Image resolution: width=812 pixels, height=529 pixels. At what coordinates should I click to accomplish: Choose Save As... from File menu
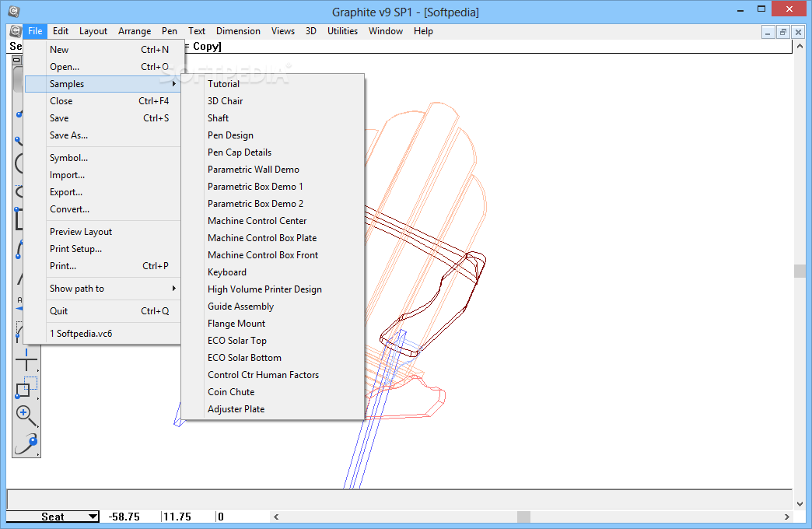pos(103,135)
